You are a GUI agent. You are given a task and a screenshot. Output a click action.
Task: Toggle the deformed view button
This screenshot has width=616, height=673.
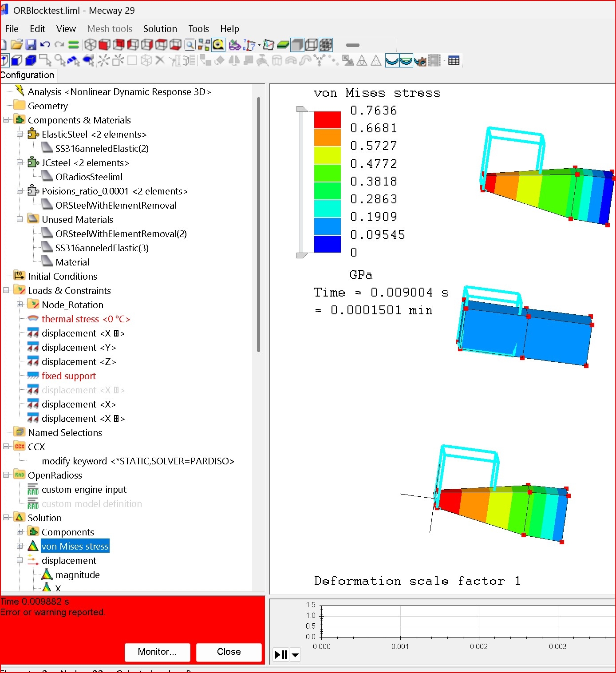click(392, 60)
